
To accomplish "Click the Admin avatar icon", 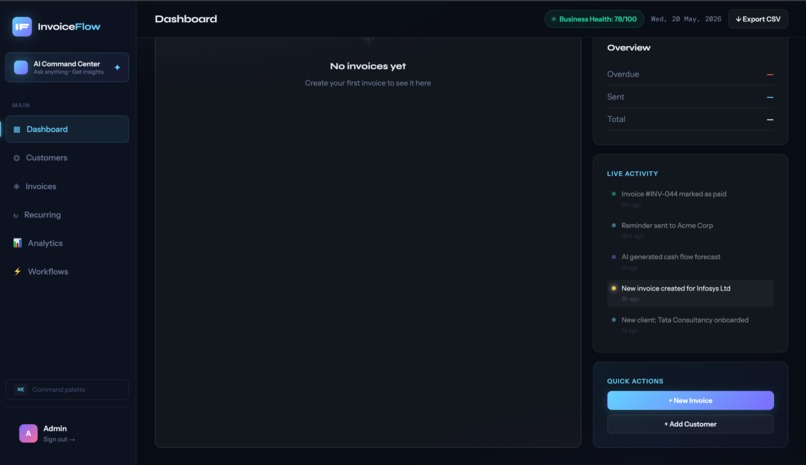I will point(28,433).
